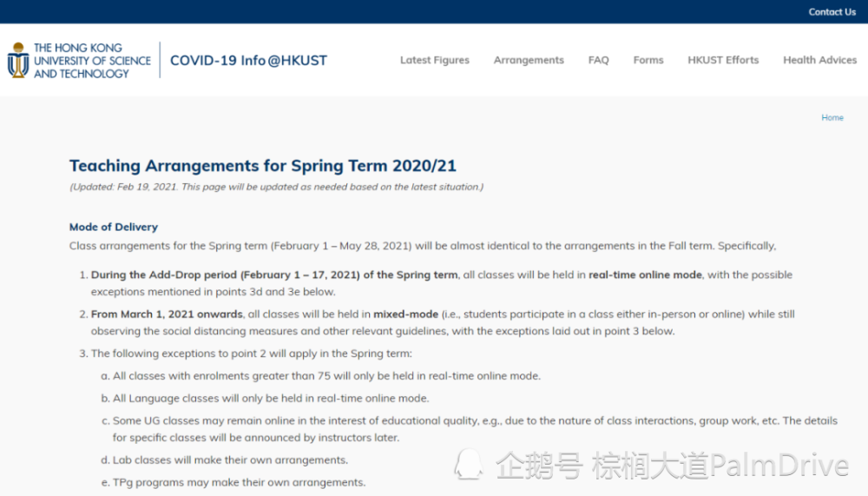Image resolution: width=868 pixels, height=496 pixels.
Task: Click the 'Some UG classes may remain online' item
Action: coord(475,429)
